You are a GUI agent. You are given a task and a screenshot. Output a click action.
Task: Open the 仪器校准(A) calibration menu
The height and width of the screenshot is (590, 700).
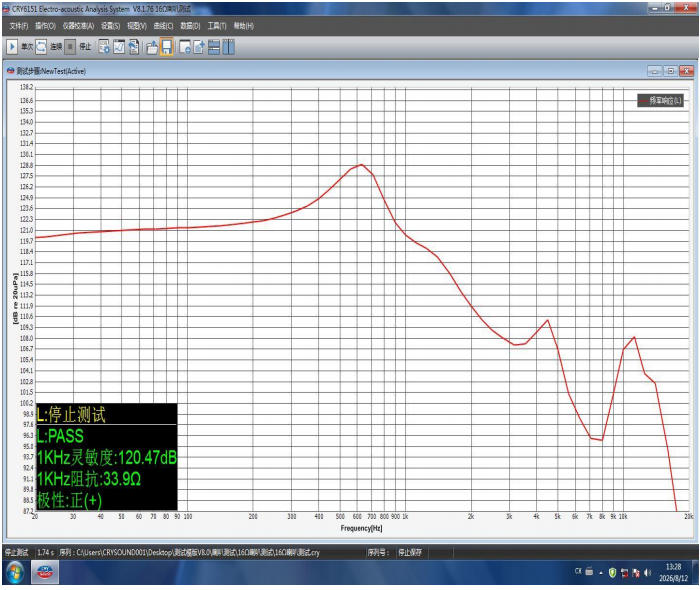(78, 26)
